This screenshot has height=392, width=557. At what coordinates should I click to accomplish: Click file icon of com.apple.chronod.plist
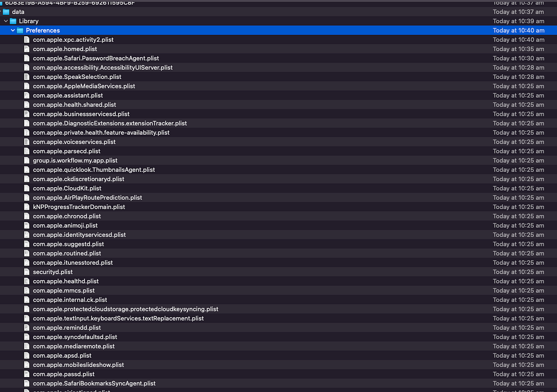(27, 216)
